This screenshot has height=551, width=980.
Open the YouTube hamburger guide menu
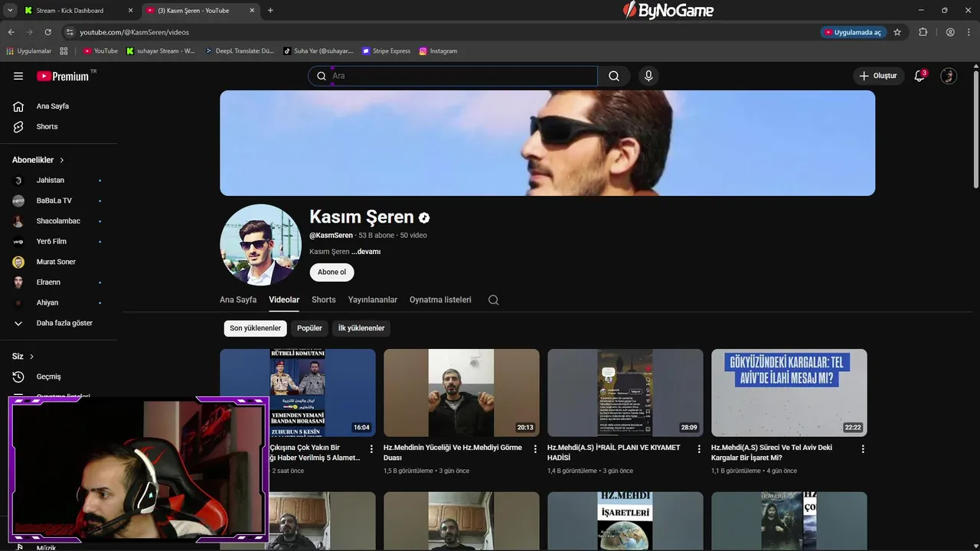pos(18,76)
